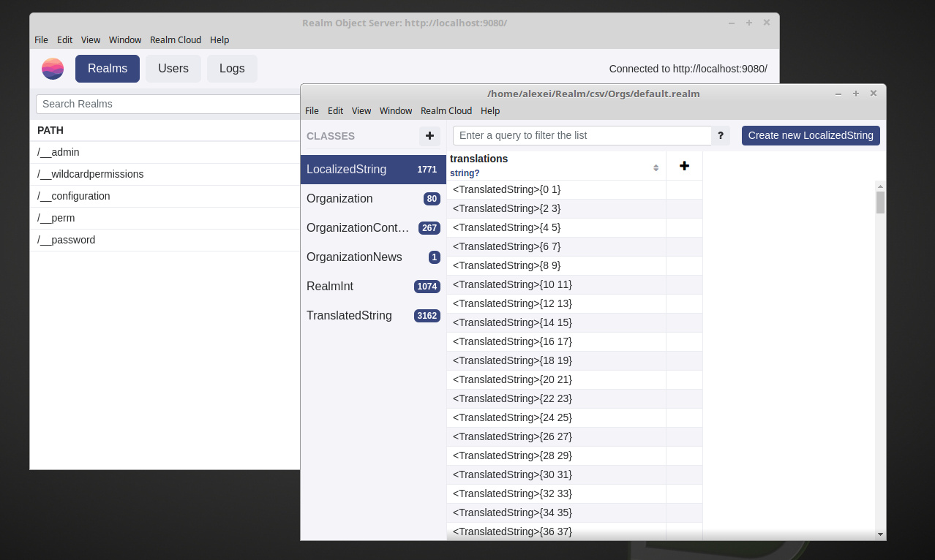This screenshot has height=560, width=935.
Task: Open the /__admin realm path
Action: click(59, 152)
